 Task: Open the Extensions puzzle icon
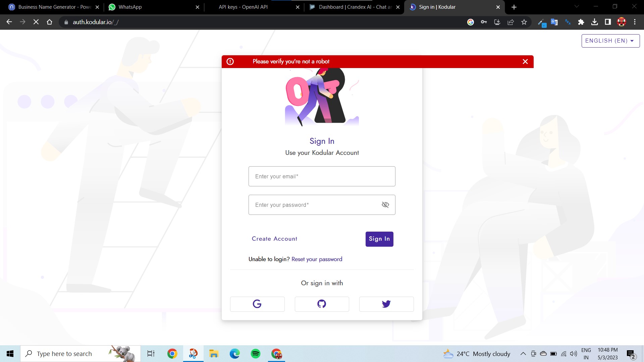pyautogui.click(x=581, y=22)
